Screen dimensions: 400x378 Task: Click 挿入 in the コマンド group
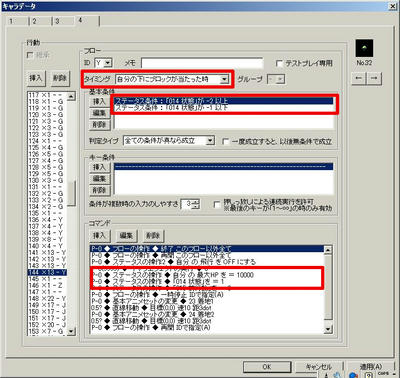coord(99,236)
